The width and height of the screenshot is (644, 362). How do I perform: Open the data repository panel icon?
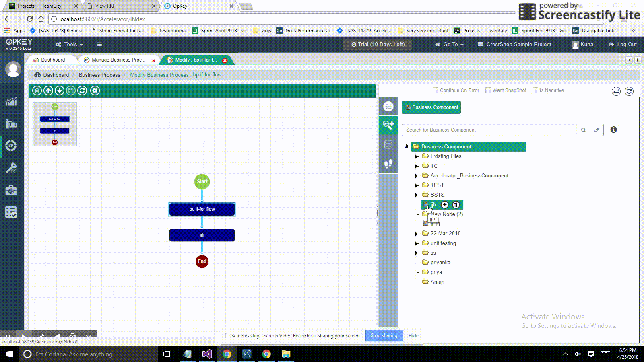tap(388, 144)
